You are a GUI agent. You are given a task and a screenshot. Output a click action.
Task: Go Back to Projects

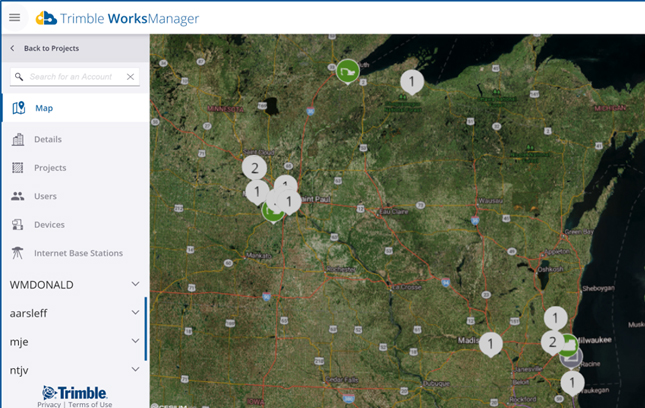pos(50,48)
